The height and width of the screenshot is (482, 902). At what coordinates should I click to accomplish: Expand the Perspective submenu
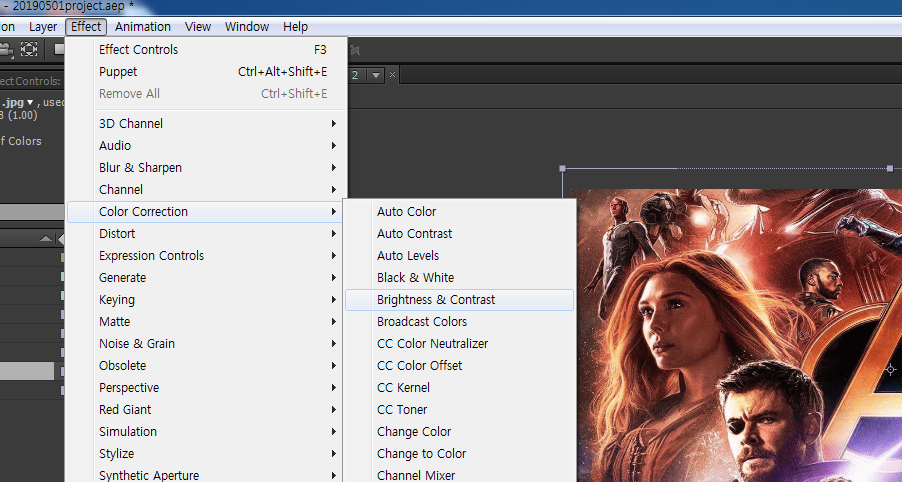[207, 388]
